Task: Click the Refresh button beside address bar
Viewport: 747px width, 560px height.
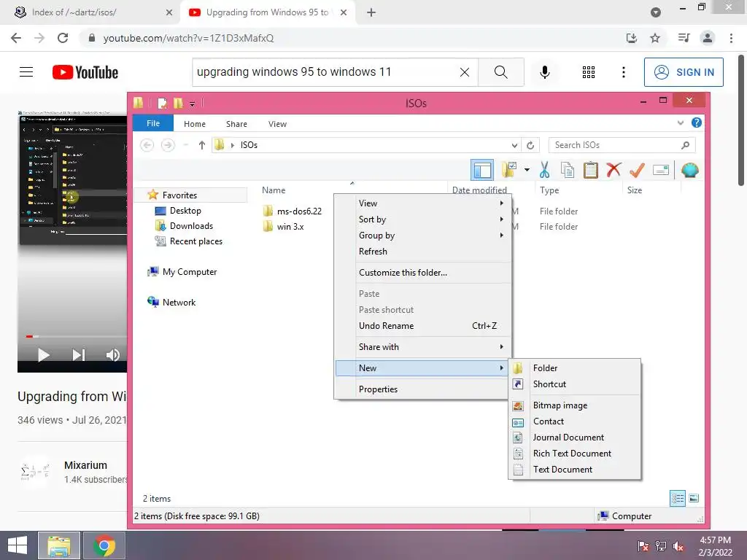Action: coord(530,145)
